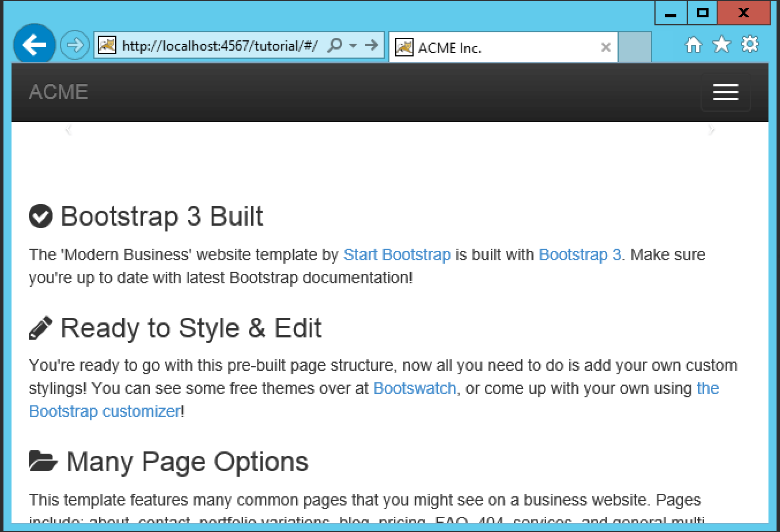
Task: Open the browser Home page icon
Action: (x=694, y=45)
